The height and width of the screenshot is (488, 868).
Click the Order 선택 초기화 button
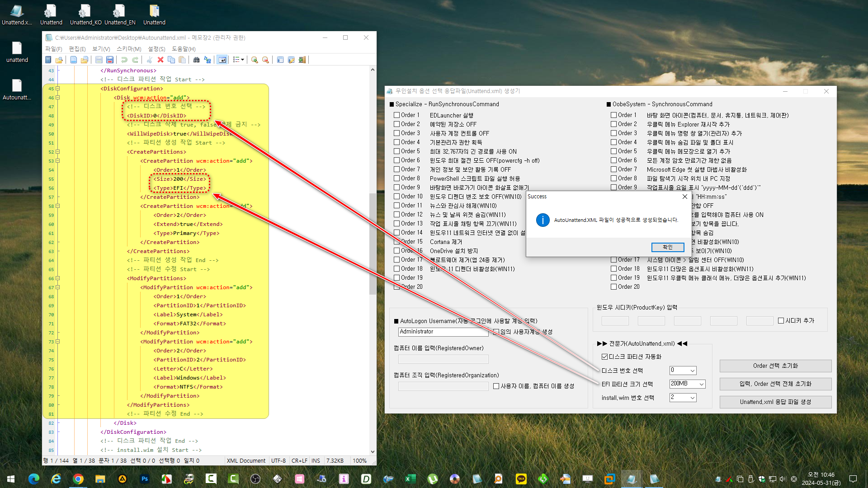[775, 366]
